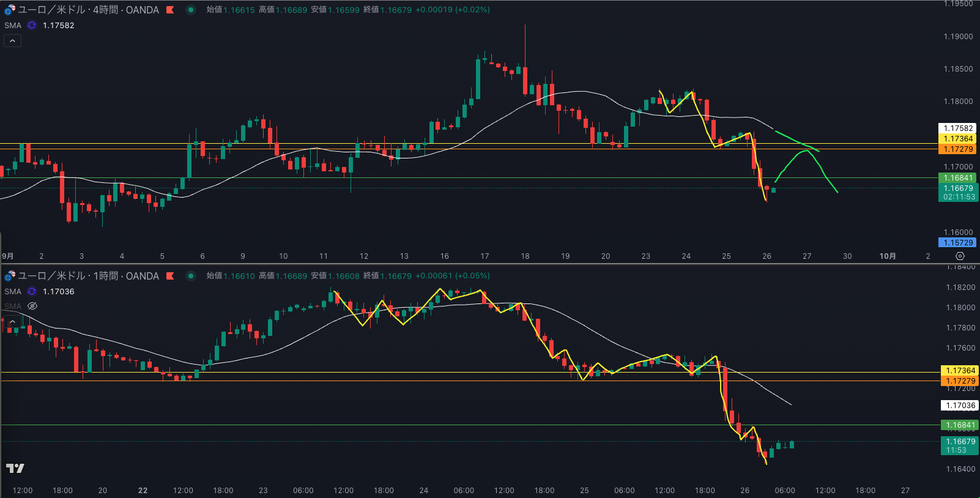Click the orange 1.17279 price label in top chart
This screenshot has width=980, height=498.
[958, 149]
